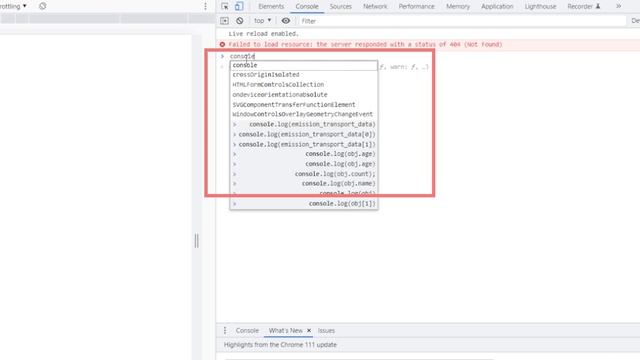This screenshot has width=640, height=360.
Task: Pick history entry console.log(obj[1])
Action: (x=304, y=204)
